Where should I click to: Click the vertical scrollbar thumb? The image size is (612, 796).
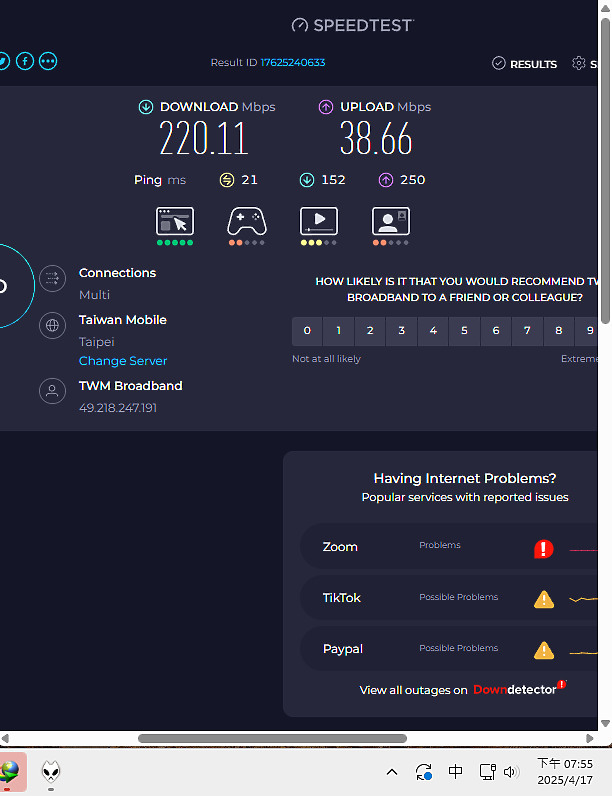pos(605,171)
